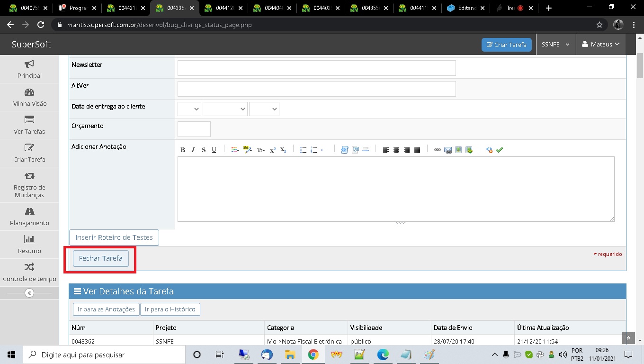
Task: Open Minha Visão from the sidebar
Action: pos(29,97)
